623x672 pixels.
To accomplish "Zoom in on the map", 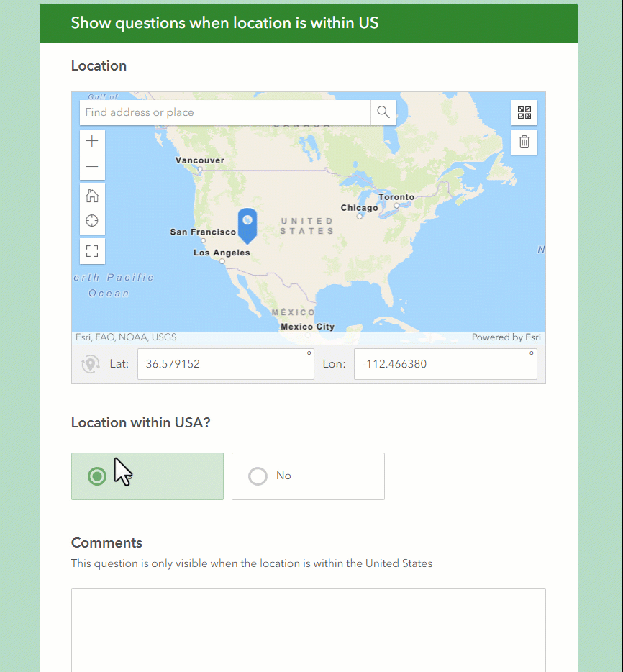I will (92, 141).
